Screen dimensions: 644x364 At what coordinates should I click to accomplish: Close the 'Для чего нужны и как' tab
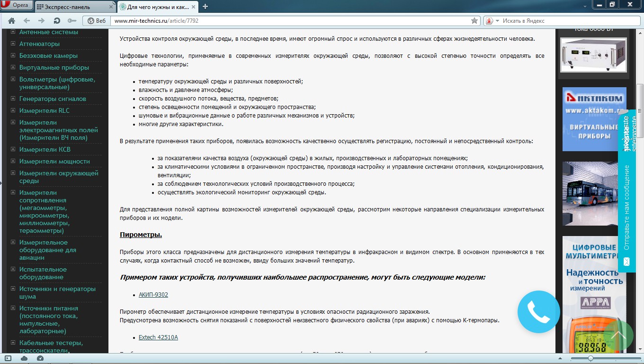pos(194,7)
